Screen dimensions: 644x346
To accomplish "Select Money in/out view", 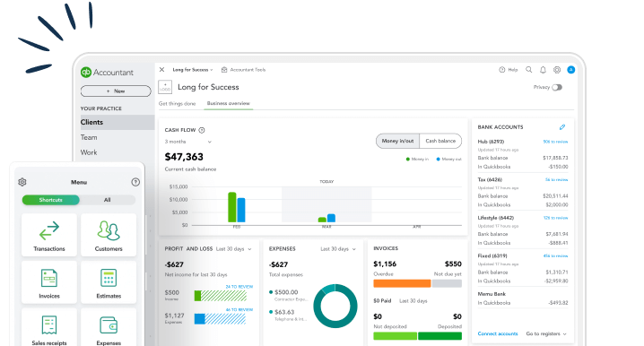I will coord(397,141).
